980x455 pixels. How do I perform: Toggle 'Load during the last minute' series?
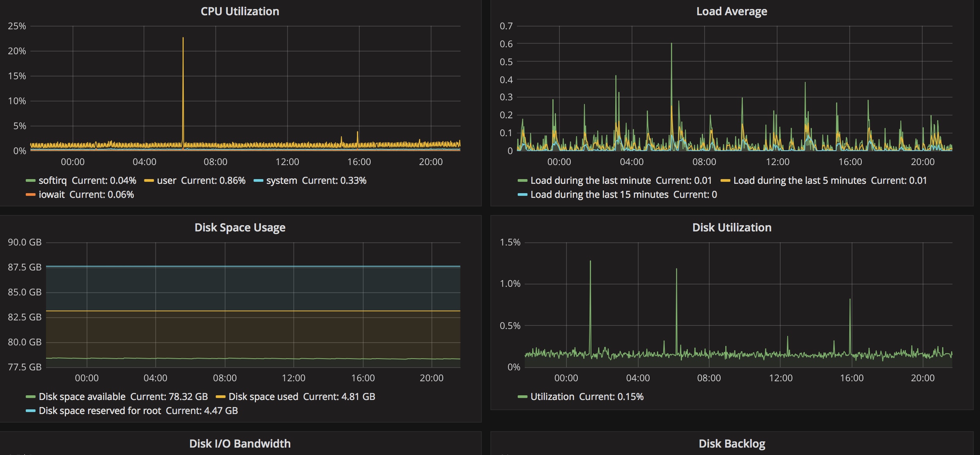590,181
